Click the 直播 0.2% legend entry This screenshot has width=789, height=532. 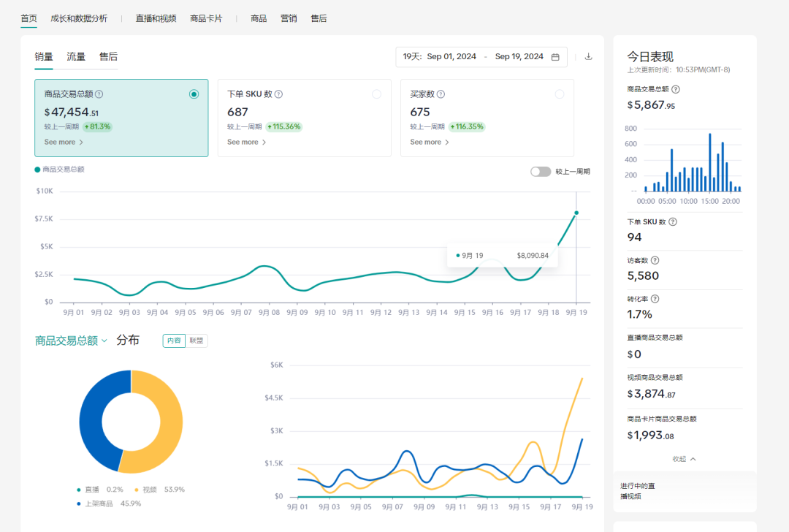point(99,489)
